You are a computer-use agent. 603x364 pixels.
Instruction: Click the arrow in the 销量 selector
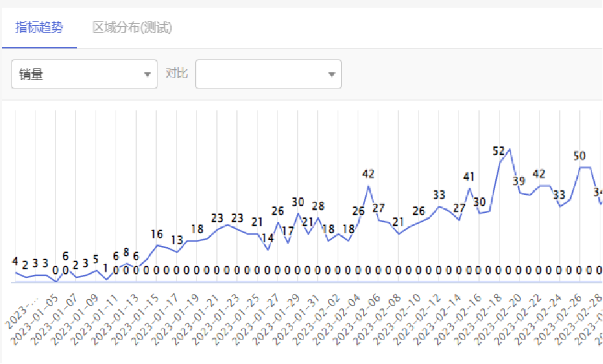[x=147, y=75]
